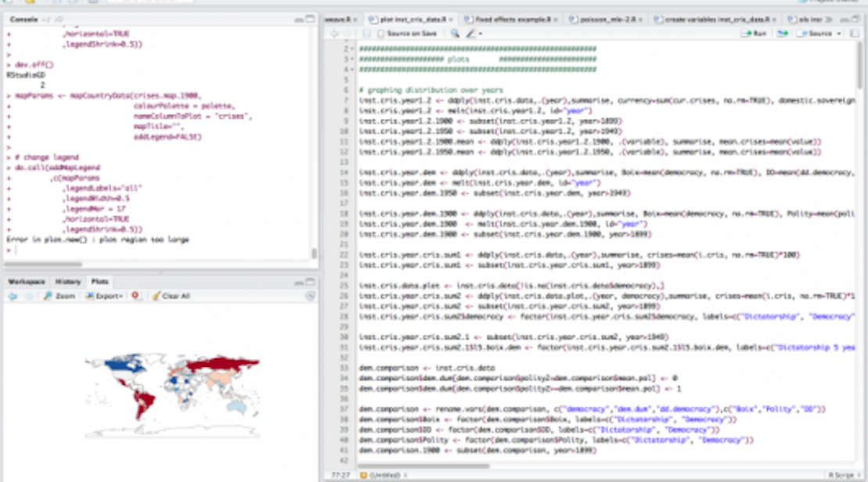Click the compile notebook icon
Viewport: 868px width, 482px height.
855,34
